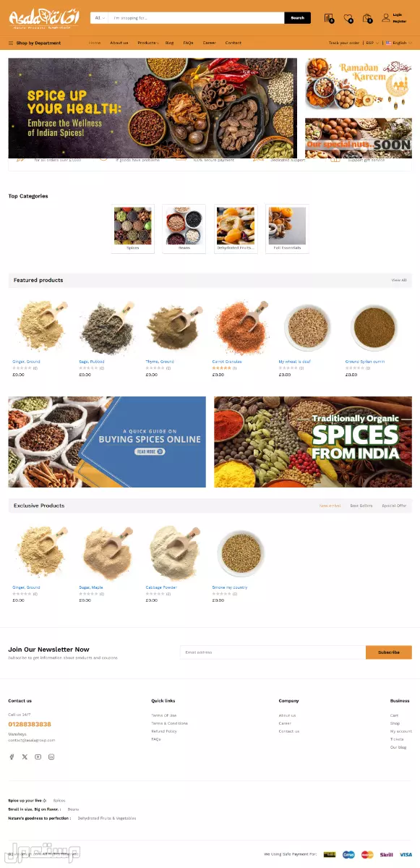420x868 pixels.
Task: Open the EGP currency selector
Action: click(x=371, y=43)
